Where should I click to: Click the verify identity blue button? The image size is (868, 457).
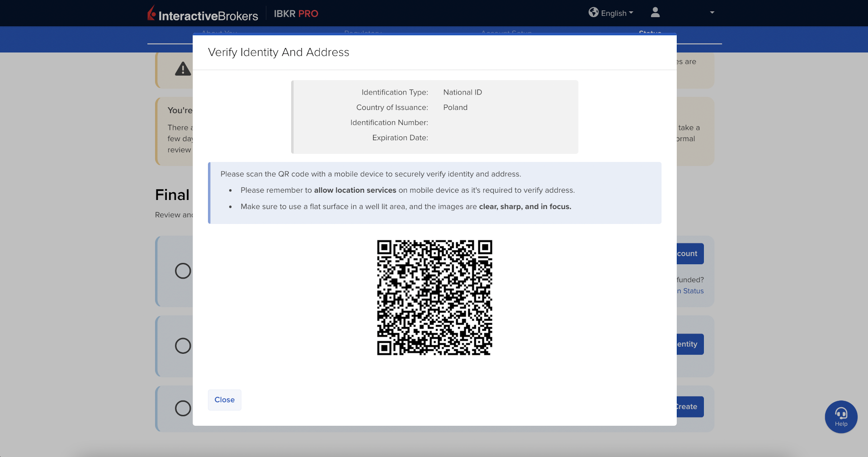(690, 344)
